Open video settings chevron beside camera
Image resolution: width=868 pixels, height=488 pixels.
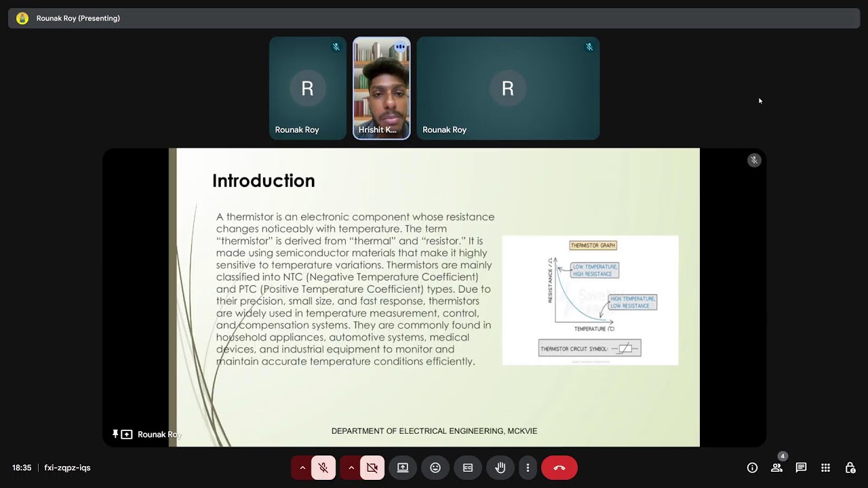point(351,468)
